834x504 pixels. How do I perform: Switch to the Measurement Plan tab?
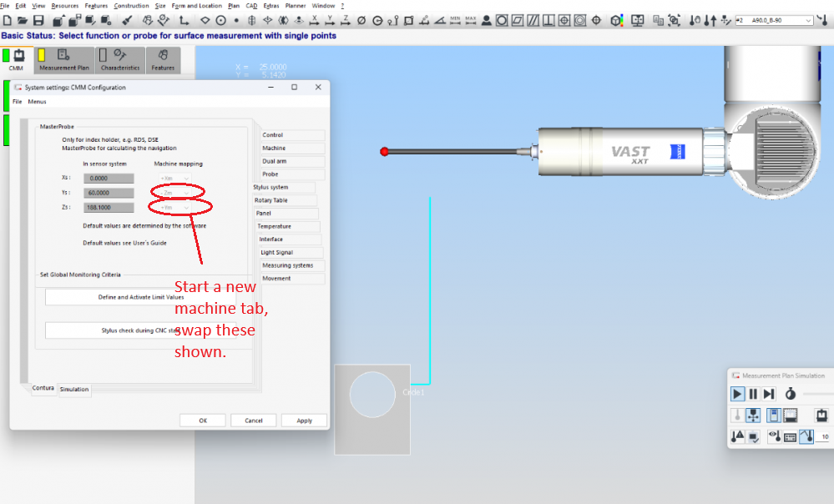click(63, 60)
